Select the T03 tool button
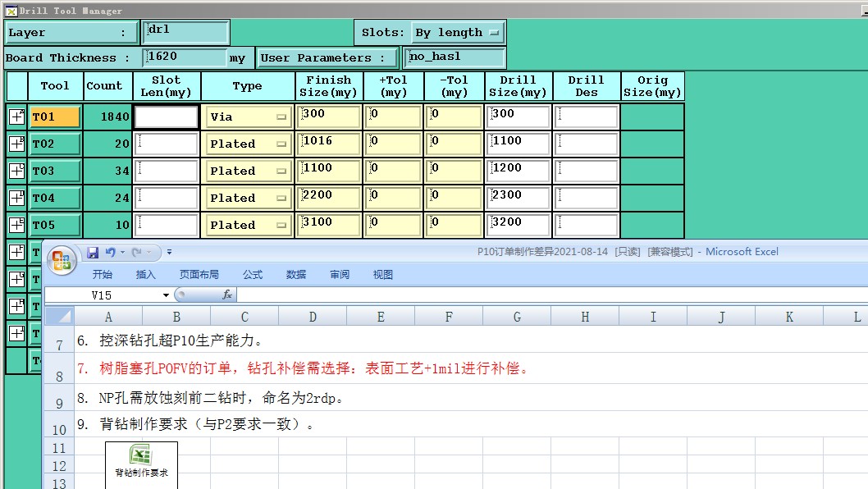 tap(55, 171)
